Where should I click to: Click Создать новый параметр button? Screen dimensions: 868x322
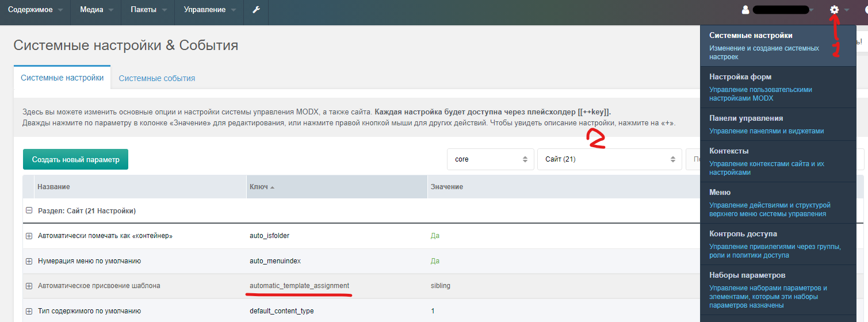[x=75, y=159]
